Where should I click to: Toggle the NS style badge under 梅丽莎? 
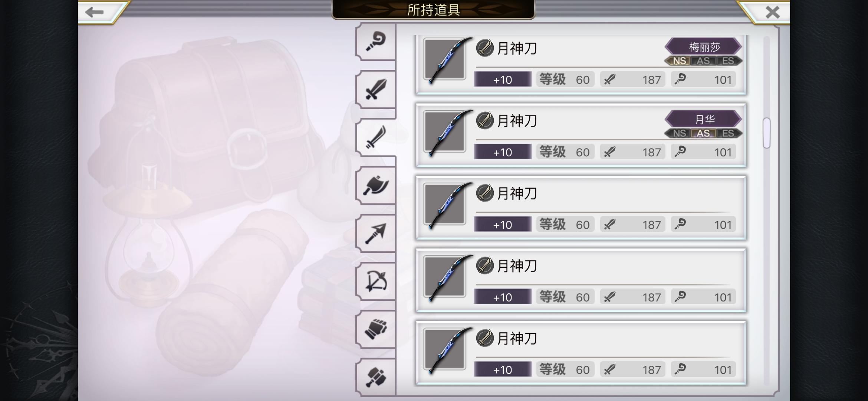679,61
